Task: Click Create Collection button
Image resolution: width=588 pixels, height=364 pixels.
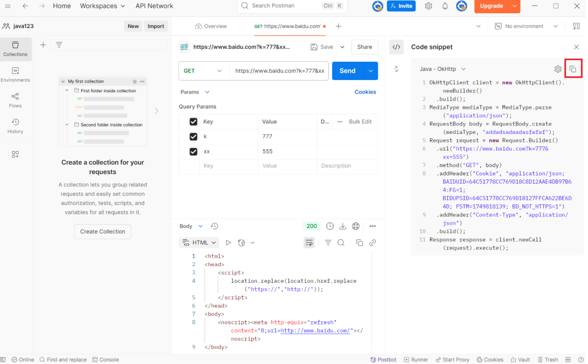Action: point(103,231)
